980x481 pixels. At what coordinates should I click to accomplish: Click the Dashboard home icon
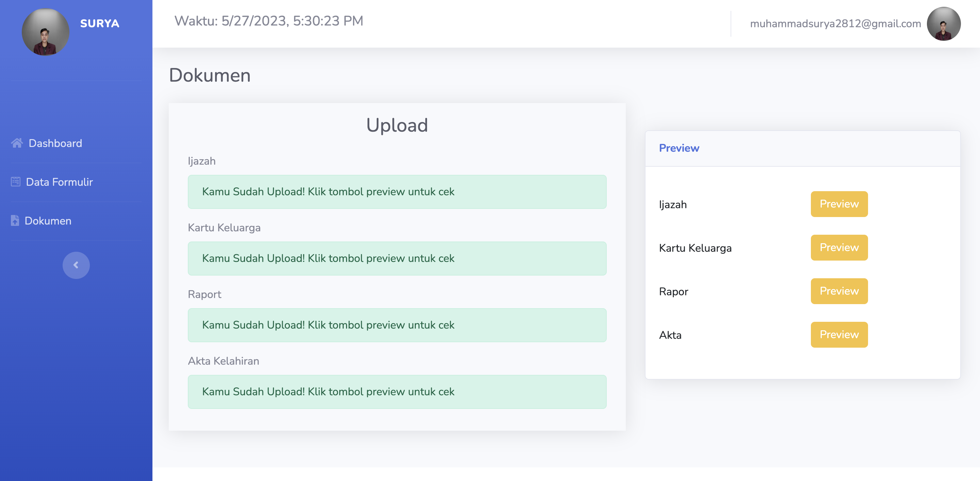[17, 143]
